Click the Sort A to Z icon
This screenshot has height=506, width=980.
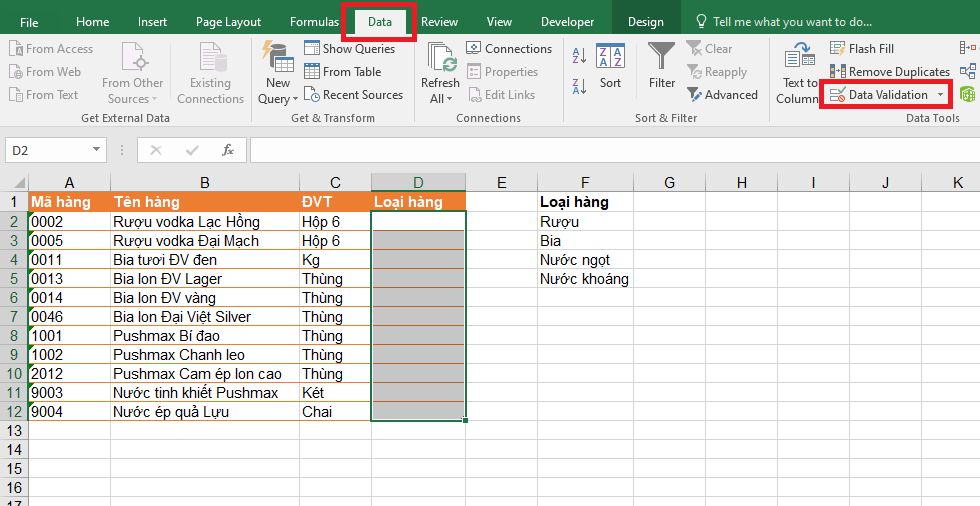point(579,56)
